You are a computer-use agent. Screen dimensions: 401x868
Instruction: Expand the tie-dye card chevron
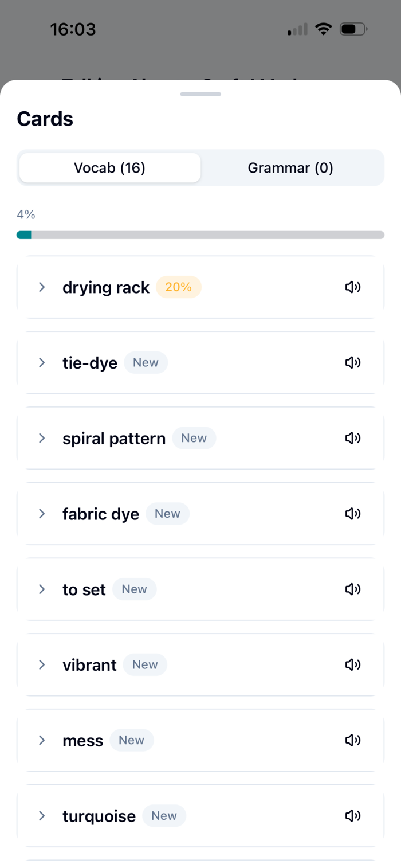click(x=42, y=362)
